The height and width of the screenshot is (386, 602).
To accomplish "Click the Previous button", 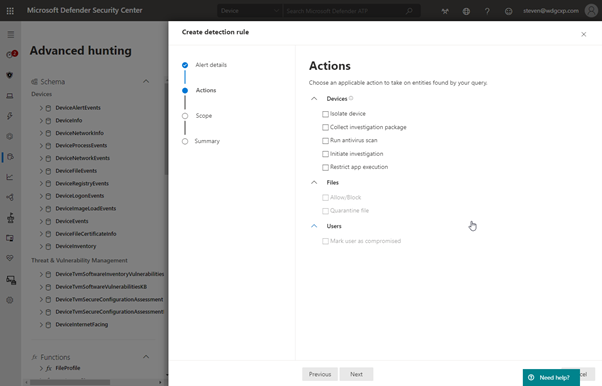I will [320, 374].
